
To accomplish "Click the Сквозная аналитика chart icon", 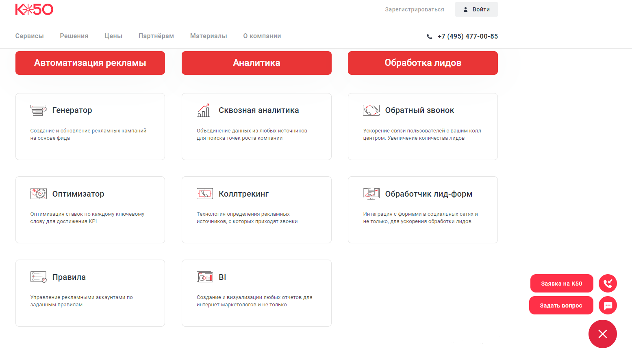I will pos(204,110).
